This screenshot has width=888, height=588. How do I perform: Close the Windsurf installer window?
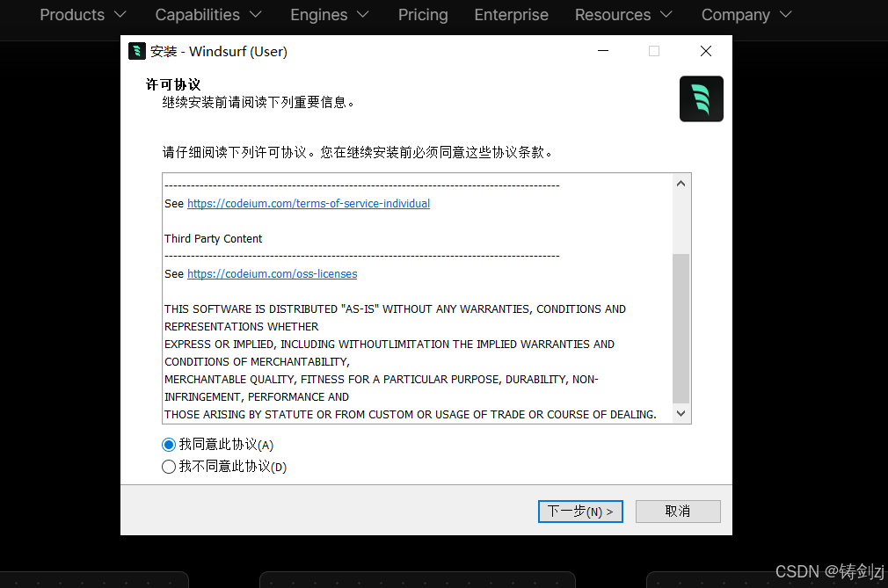(706, 51)
